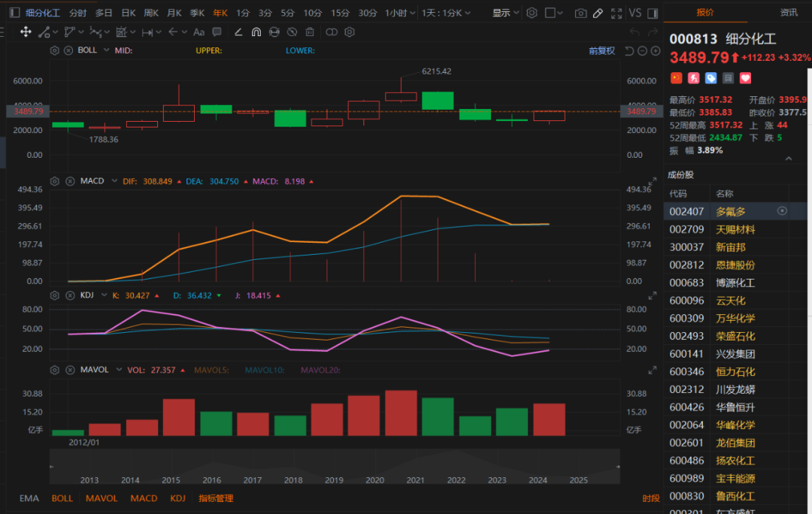812x514 pixels.
Task: Click the undo arrow in drawing toolbar
Action: [635, 32]
